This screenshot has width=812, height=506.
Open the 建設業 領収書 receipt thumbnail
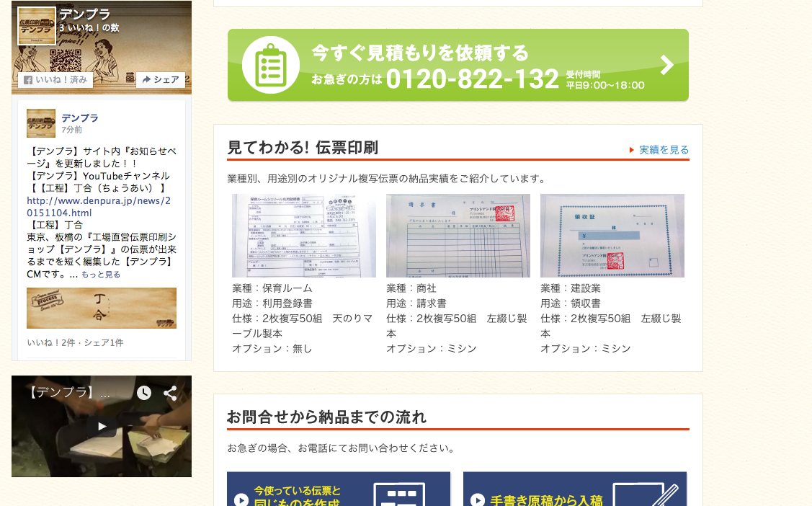point(612,236)
